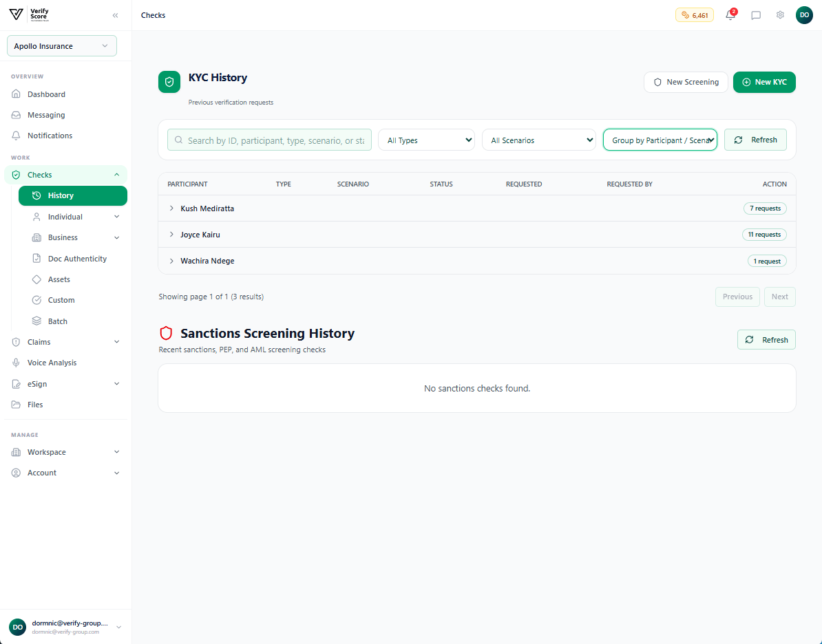Image resolution: width=822 pixels, height=644 pixels.
Task: Click the Next page button
Action: tap(779, 297)
